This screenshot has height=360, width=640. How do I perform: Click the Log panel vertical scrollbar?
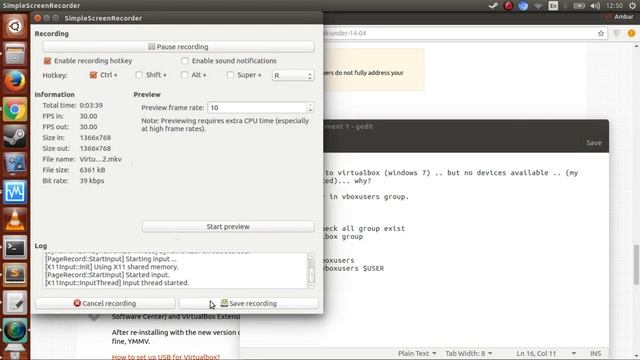(x=311, y=271)
